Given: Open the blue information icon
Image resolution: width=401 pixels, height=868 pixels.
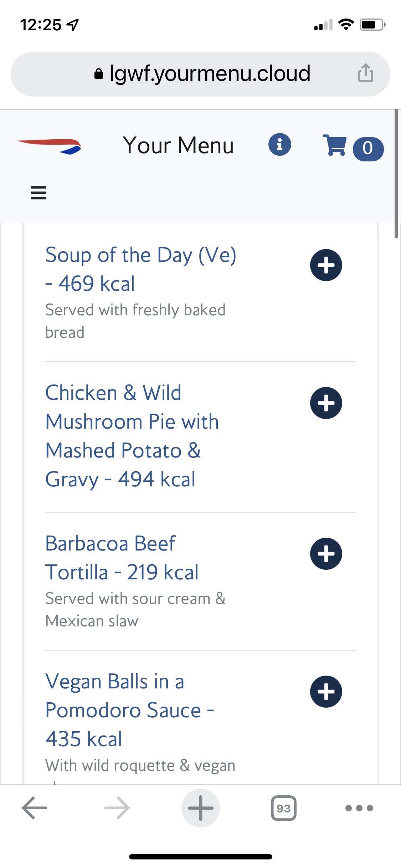Looking at the screenshot, I should tap(279, 145).
